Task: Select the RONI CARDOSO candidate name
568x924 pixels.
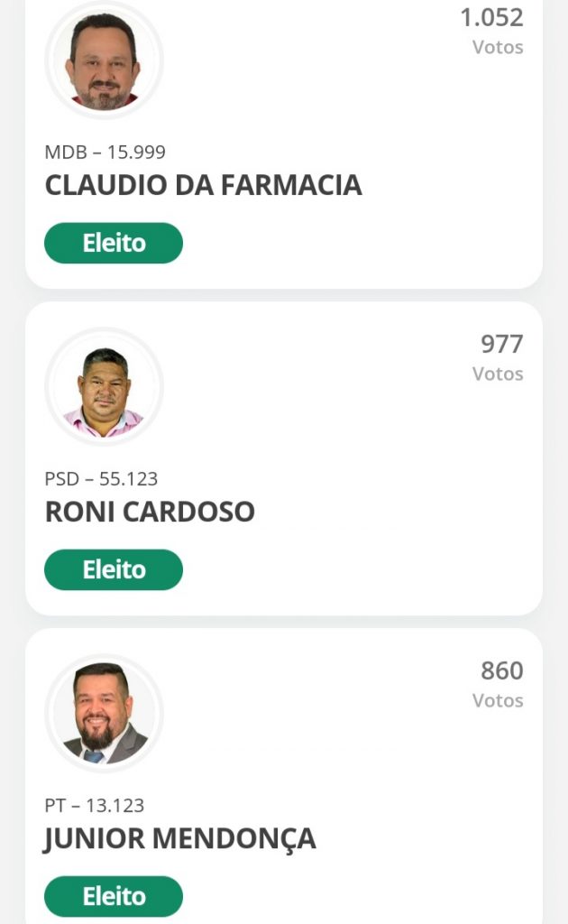Action: pos(150,512)
